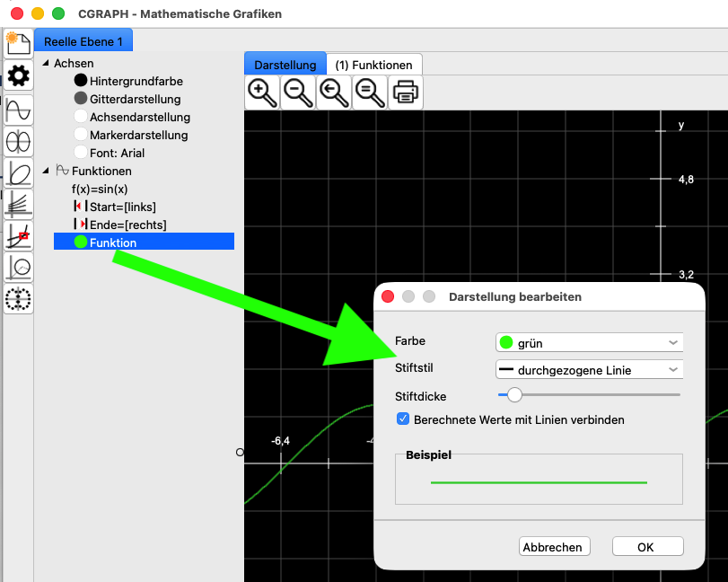Select the dotted circle tool icon
Image resolution: width=728 pixels, height=582 pixels.
pos(18,299)
